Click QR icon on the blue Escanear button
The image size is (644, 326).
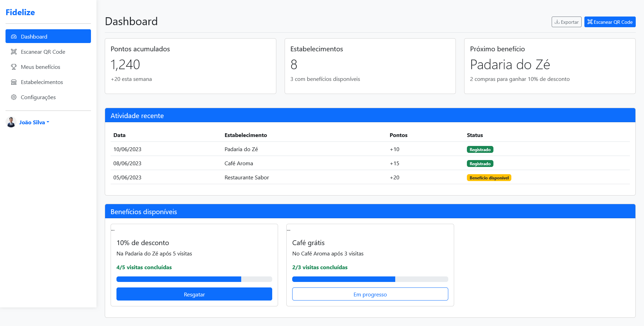(x=590, y=22)
